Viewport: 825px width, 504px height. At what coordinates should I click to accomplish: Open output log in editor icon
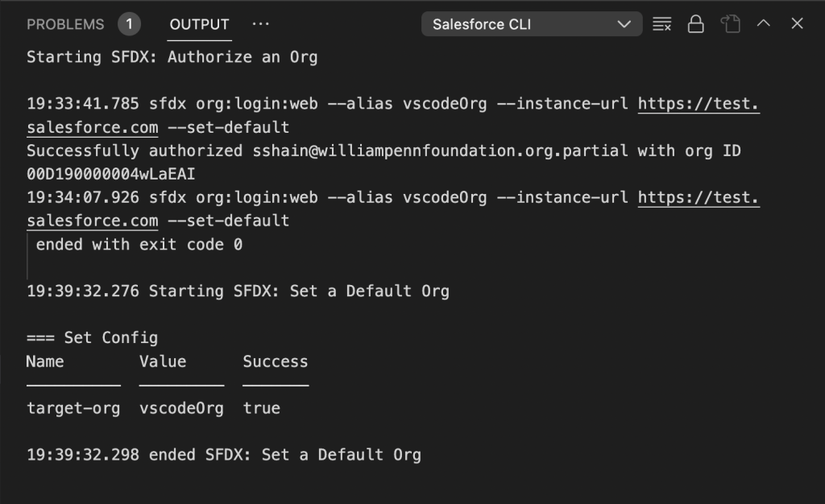click(x=730, y=24)
